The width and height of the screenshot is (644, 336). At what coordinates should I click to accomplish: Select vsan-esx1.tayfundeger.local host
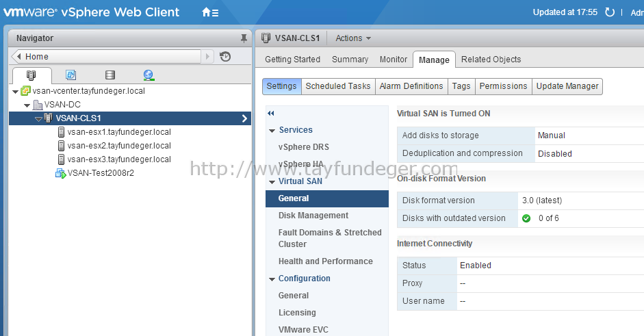(x=119, y=132)
